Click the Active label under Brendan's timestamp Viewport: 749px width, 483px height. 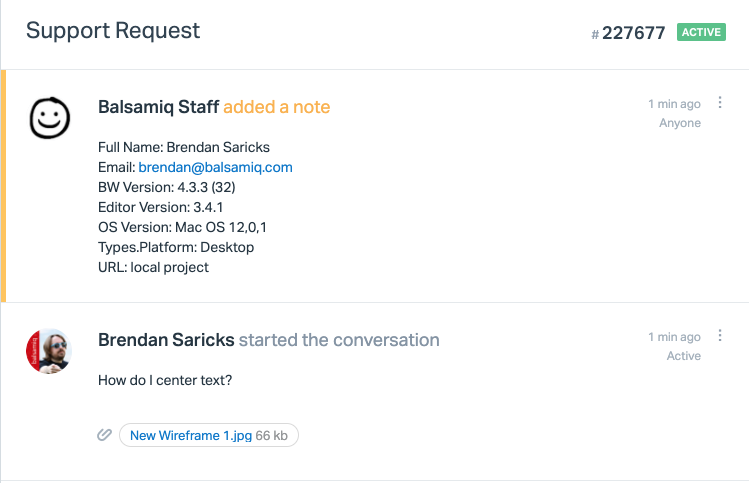click(684, 356)
